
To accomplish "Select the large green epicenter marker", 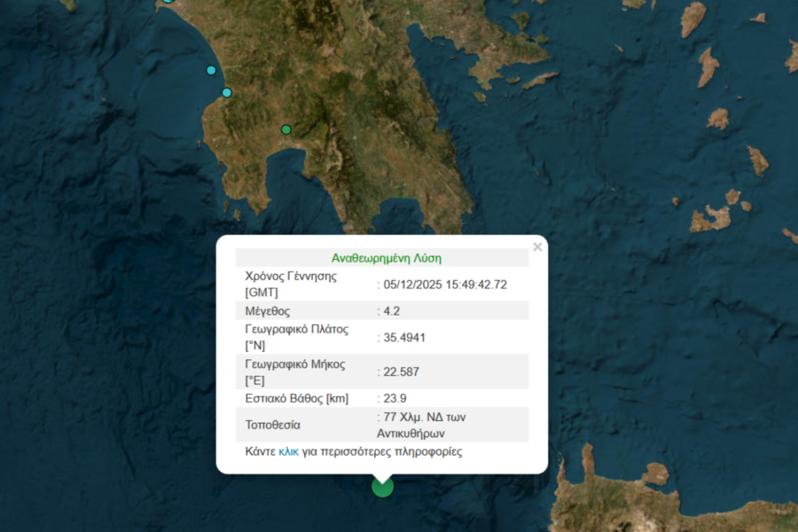I will point(381,486).
